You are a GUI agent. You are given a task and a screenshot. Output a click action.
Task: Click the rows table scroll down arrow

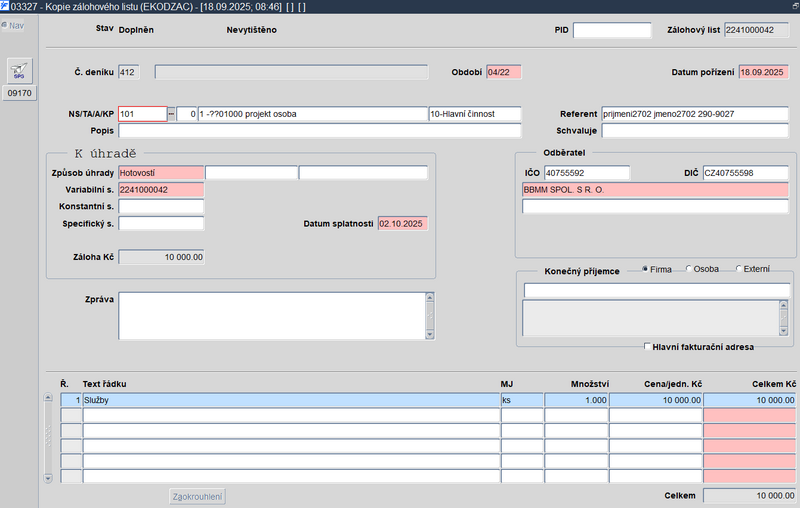click(48, 478)
